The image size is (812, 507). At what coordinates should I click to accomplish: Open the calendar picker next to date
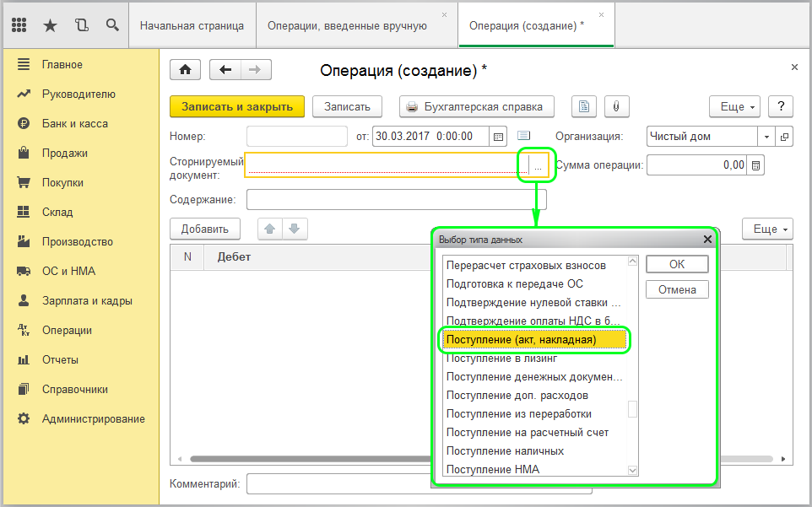(x=498, y=137)
